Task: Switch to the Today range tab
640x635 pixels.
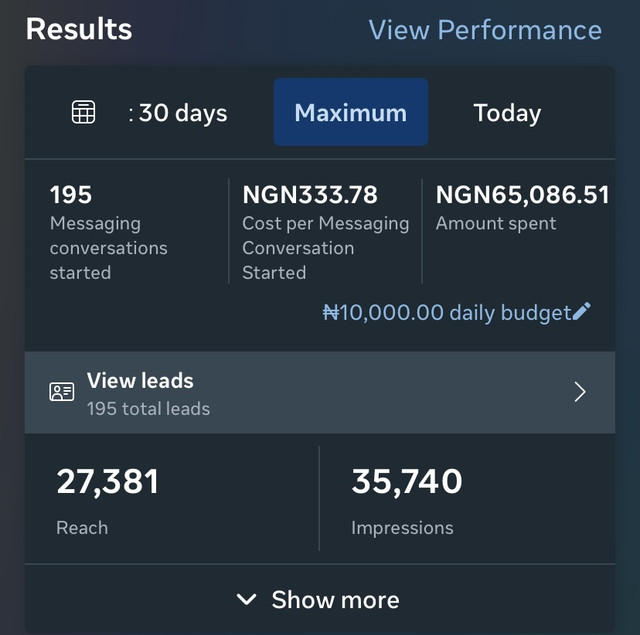Action: [507, 113]
